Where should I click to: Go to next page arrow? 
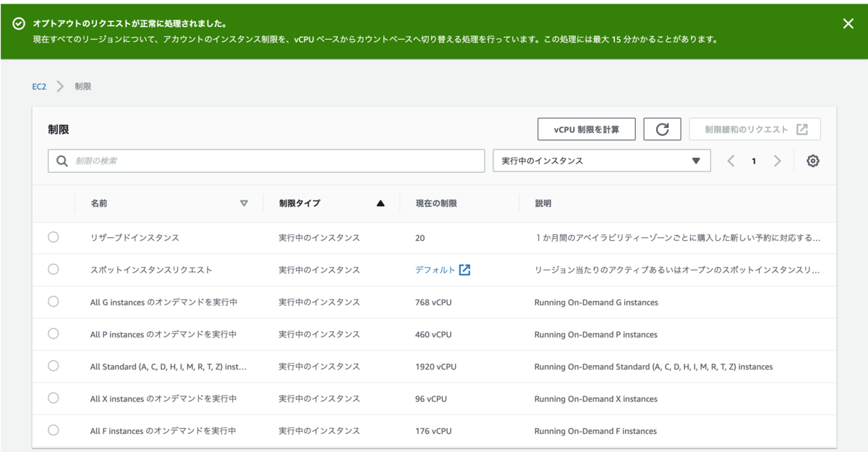[x=778, y=161]
